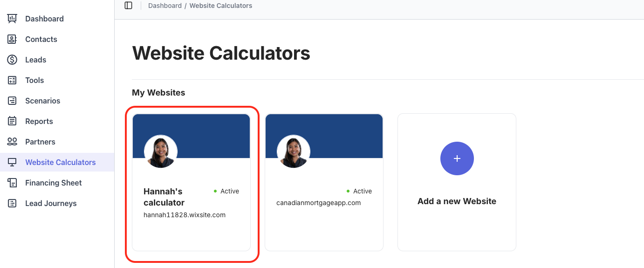Click the Contacts icon in sidebar
The width and height of the screenshot is (644, 268).
click(x=13, y=39)
